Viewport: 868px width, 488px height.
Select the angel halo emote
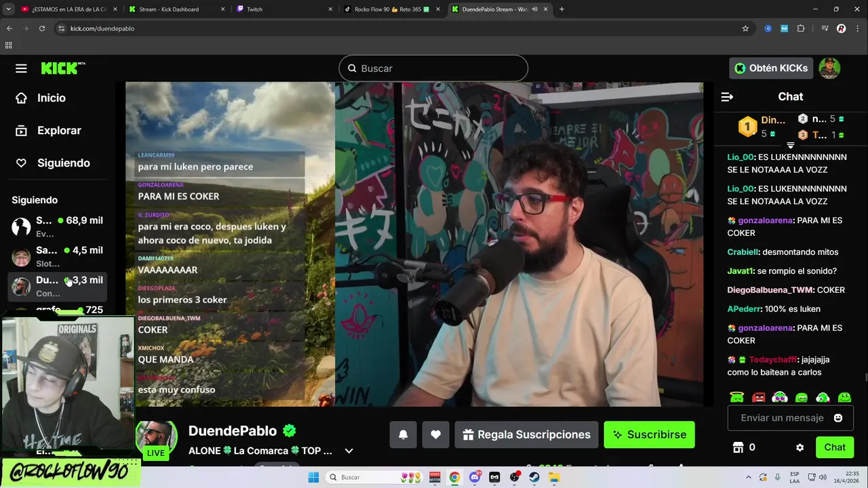coord(737,397)
